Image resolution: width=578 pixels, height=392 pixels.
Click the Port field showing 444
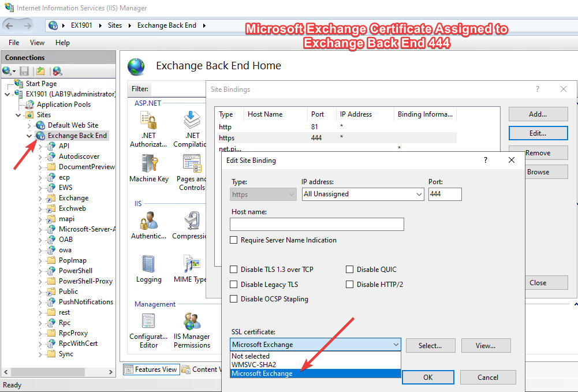[x=445, y=194]
